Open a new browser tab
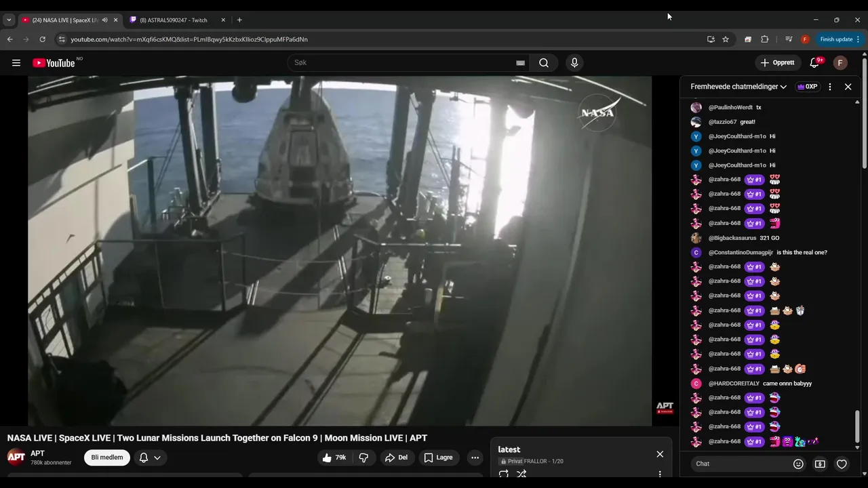Screen dimensions: 868x488 pyautogui.click(x=239, y=20)
